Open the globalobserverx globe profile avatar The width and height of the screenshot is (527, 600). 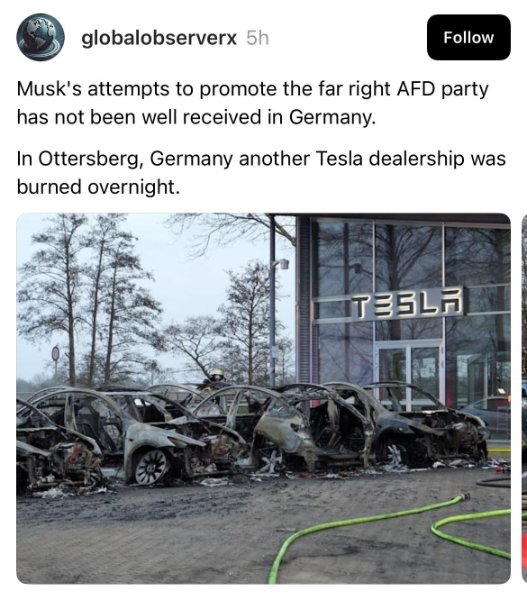pos(41,37)
